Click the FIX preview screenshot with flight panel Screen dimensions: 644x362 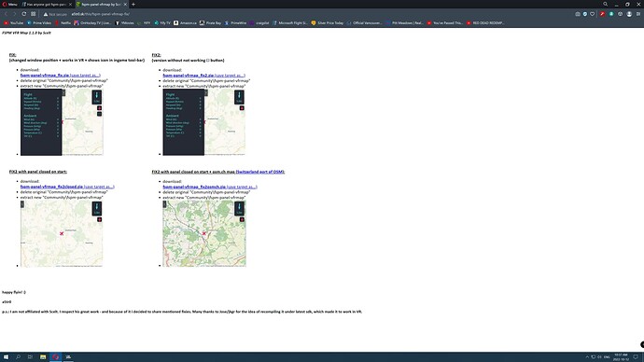pyautogui.click(x=62, y=122)
